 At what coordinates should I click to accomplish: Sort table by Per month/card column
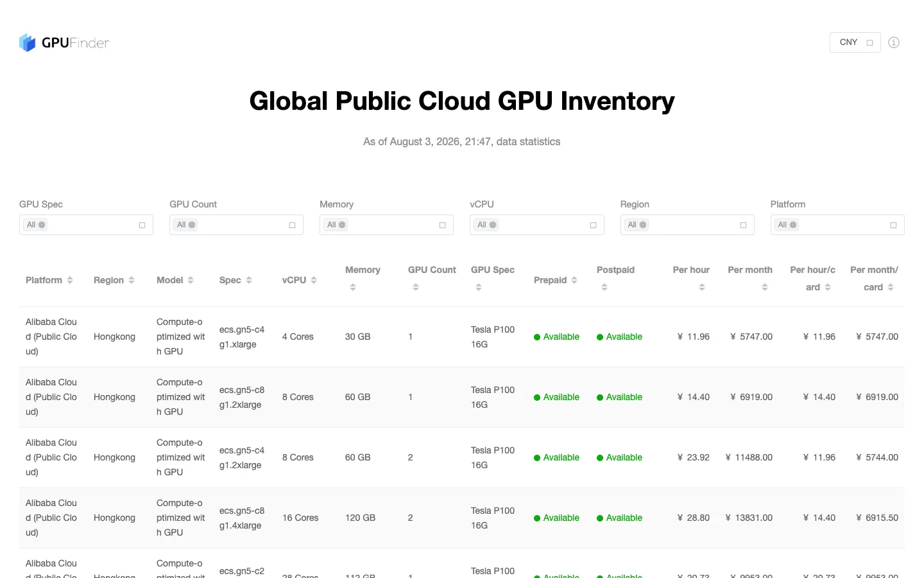(891, 287)
